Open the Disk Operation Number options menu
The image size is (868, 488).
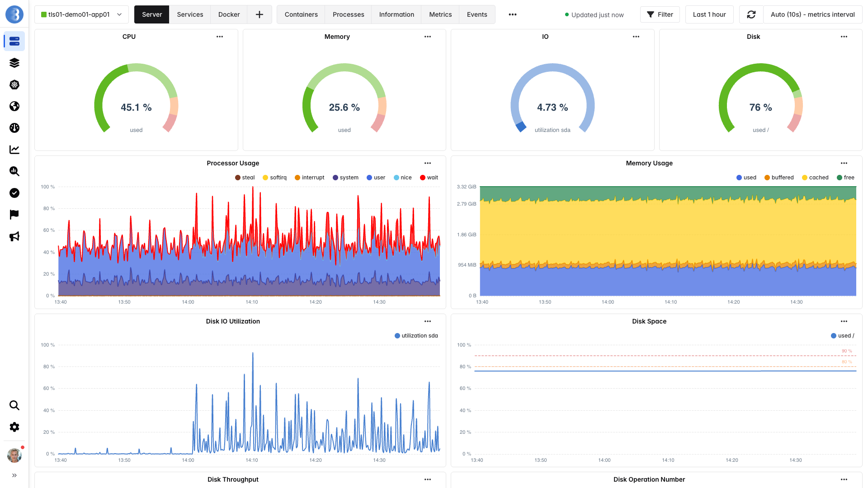(844, 479)
